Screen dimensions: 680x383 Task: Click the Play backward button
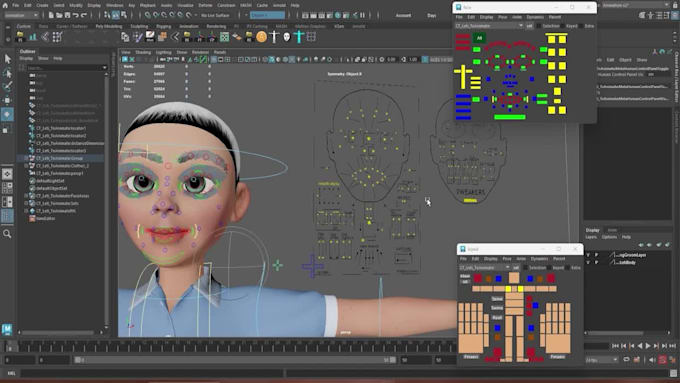coord(640,346)
